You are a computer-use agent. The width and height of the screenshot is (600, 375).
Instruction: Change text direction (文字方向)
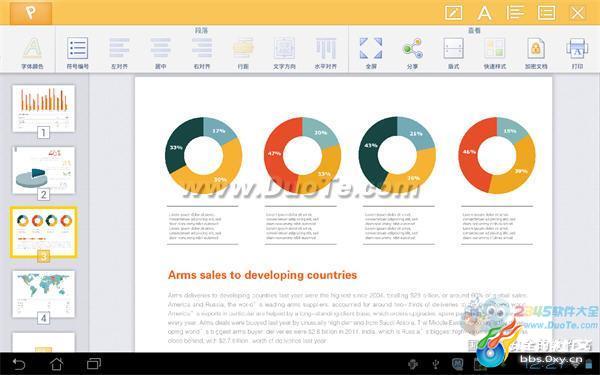tap(284, 52)
